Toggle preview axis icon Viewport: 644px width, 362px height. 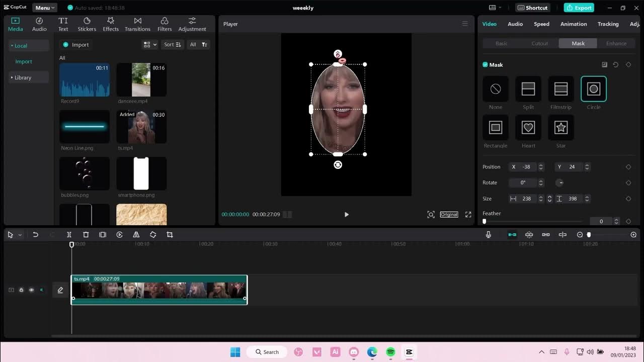click(562, 235)
